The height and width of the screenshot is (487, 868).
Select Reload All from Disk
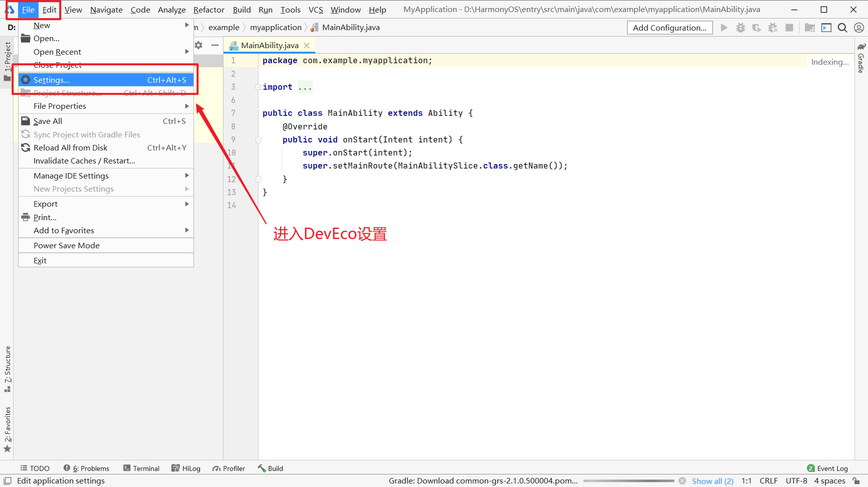click(106, 148)
